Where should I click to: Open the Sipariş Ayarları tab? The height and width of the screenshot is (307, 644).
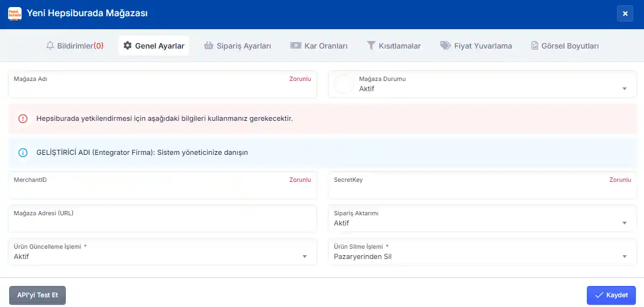click(237, 46)
